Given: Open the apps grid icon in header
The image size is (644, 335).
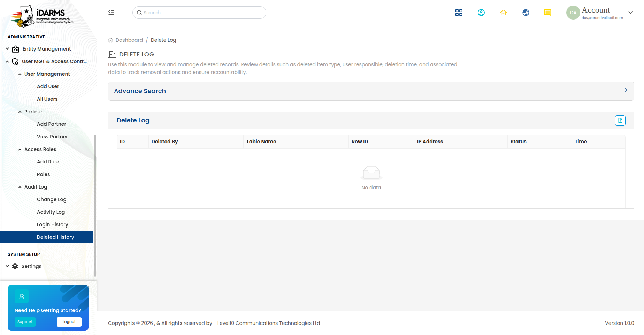Looking at the screenshot, I should point(459,13).
